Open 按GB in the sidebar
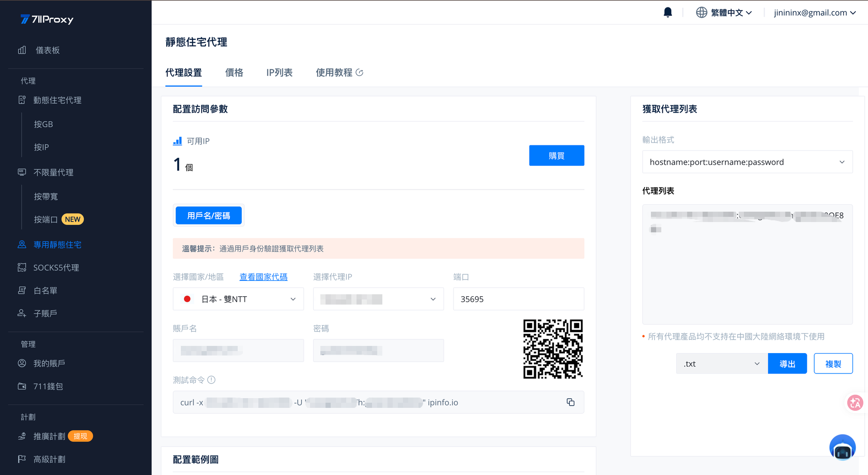The height and width of the screenshot is (475, 868). [x=43, y=124]
